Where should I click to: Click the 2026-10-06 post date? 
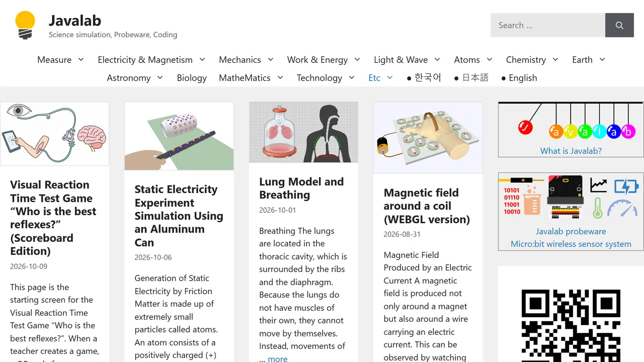153,257
